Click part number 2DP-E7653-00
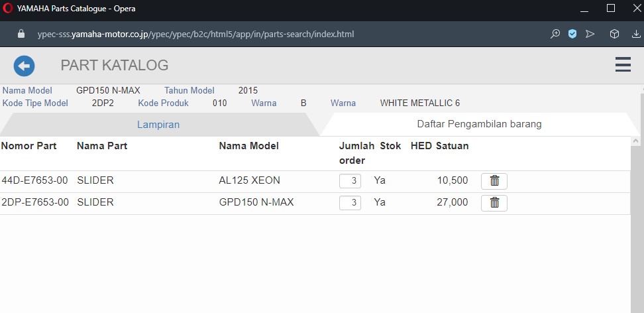Screen dimensions: 644x313 click(x=34, y=202)
